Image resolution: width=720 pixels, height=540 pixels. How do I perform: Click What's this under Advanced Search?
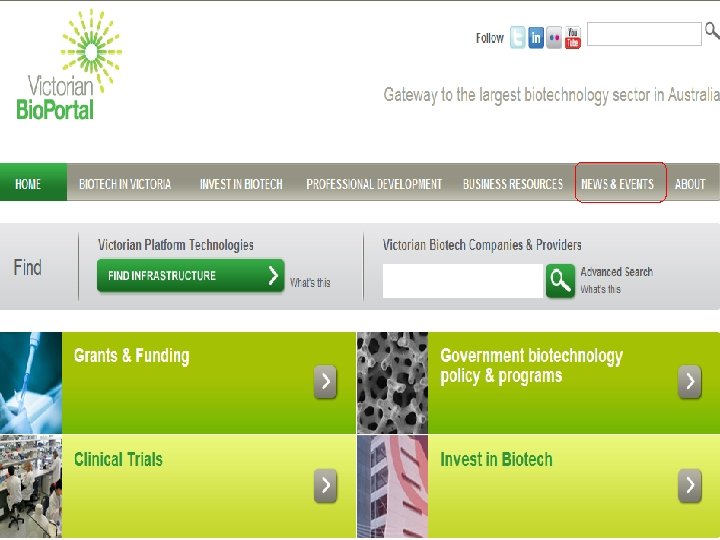601,289
